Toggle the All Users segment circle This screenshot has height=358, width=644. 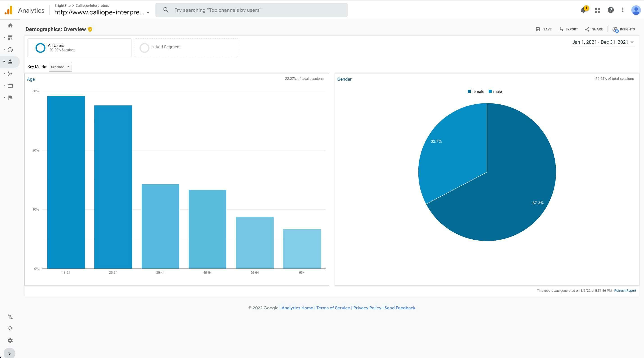[x=40, y=48]
